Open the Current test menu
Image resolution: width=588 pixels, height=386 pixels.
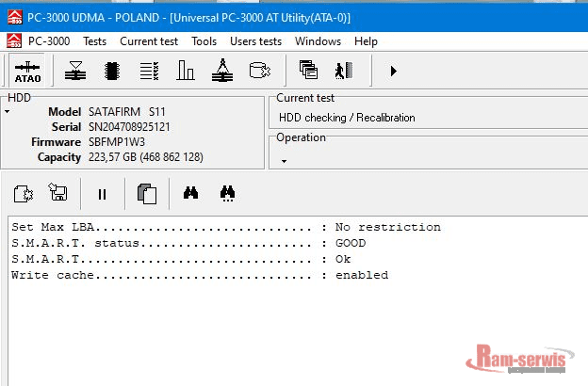[149, 41]
